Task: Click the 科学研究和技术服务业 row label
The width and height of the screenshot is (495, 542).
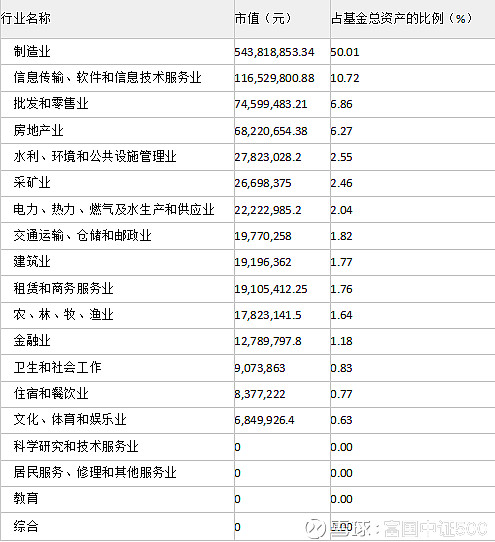Action: pyautogui.click(x=76, y=446)
